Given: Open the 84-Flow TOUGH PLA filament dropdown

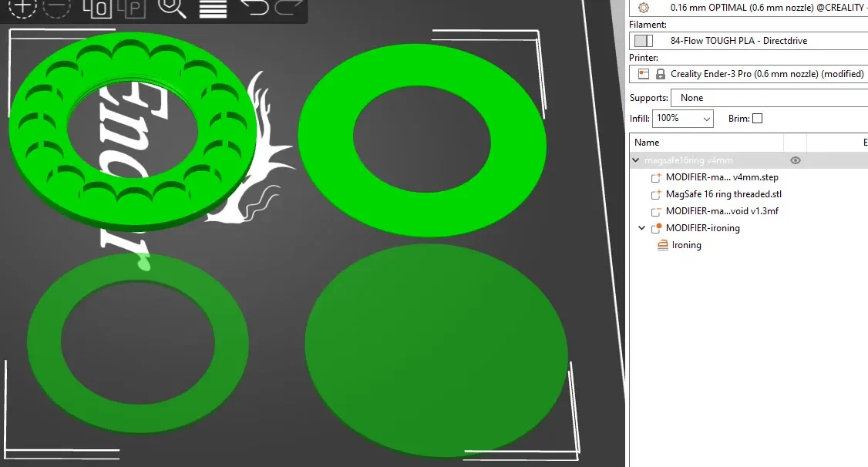Looking at the screenshot, I should [749, 40].
